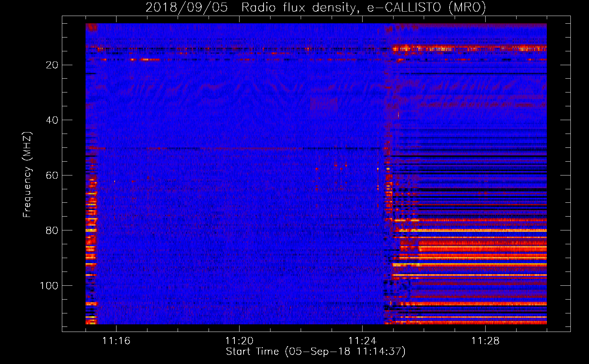Image resolution: width=589 pixels, height=364 pixels.
Task: Click the 11:20 time tick label
Action: click(x=239, y=341)
